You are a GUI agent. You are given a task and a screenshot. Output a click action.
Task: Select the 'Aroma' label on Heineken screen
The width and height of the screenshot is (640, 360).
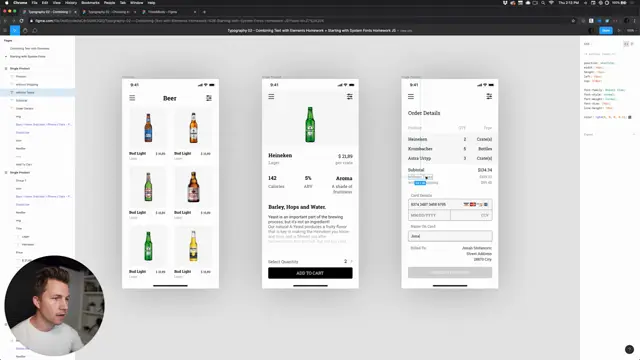pyautogui.click(x=344, y=178)
